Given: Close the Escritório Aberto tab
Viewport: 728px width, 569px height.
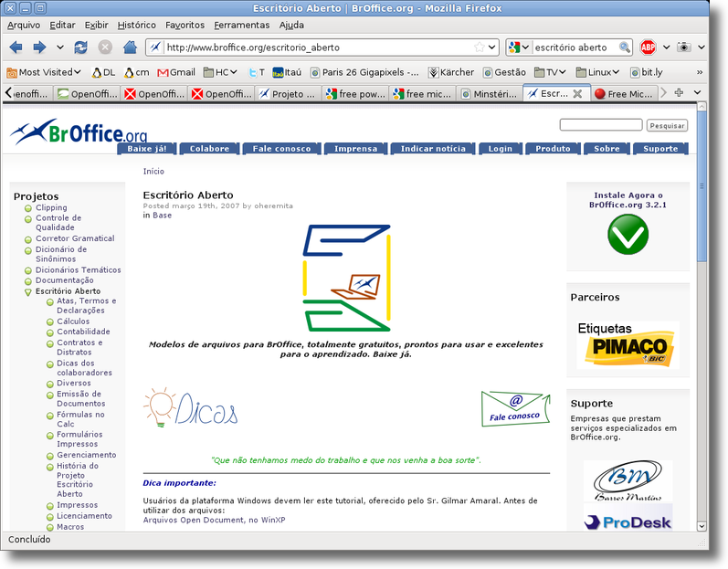Looking at the screenshot, I should (577, 94).
